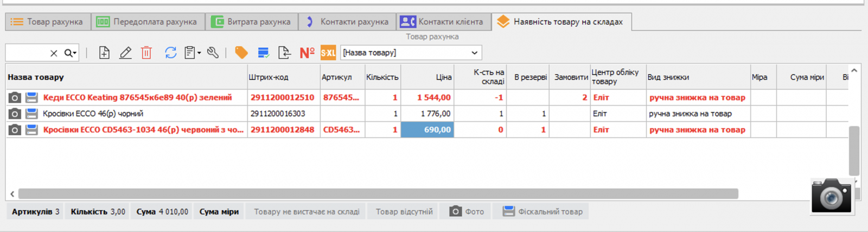Click the large camera photo button
This screenshot has height=232, width=868.
(x=832, y=196)
